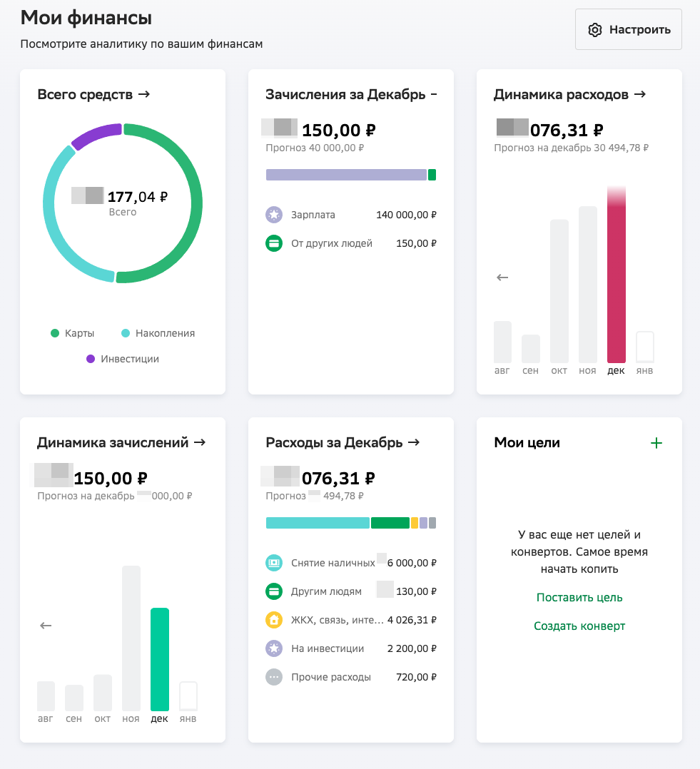Click the От других людей card icon
The image size is (700, 769).
(274, 243)
